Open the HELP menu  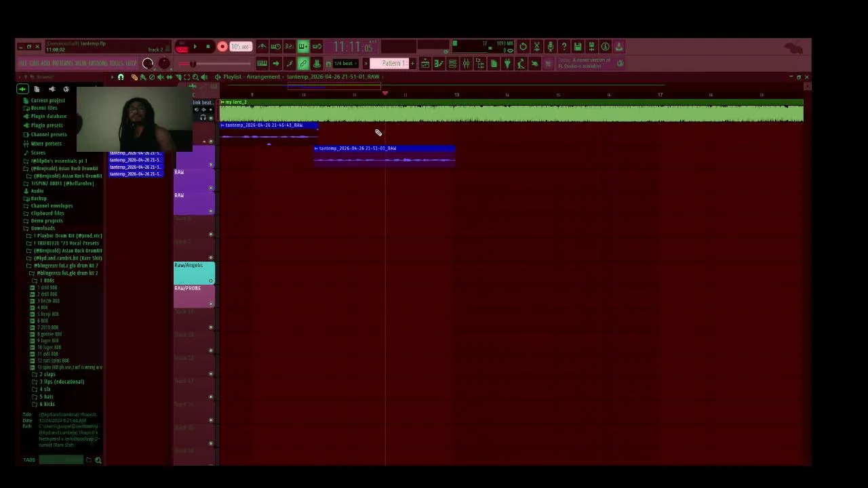tap(132, 64)
